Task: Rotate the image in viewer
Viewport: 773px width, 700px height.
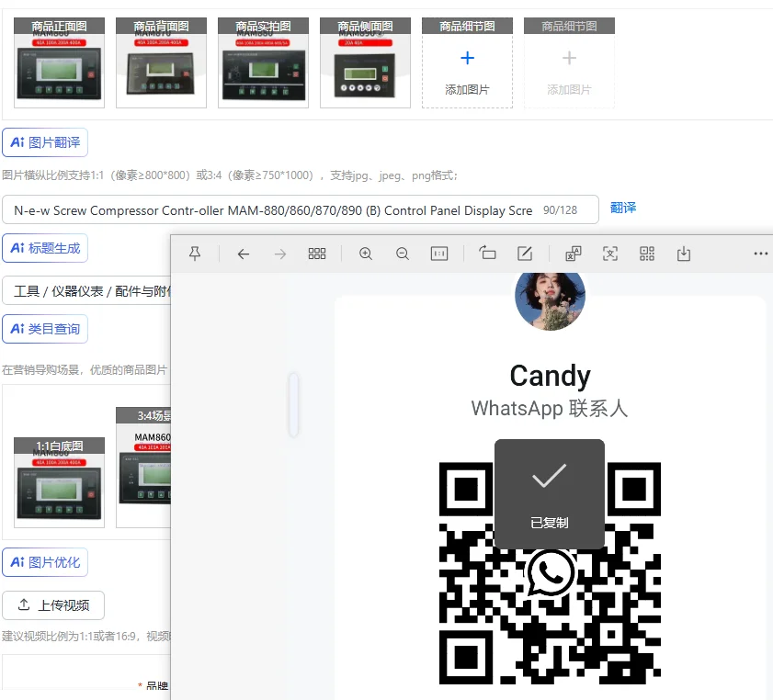Action: point(487,254)
